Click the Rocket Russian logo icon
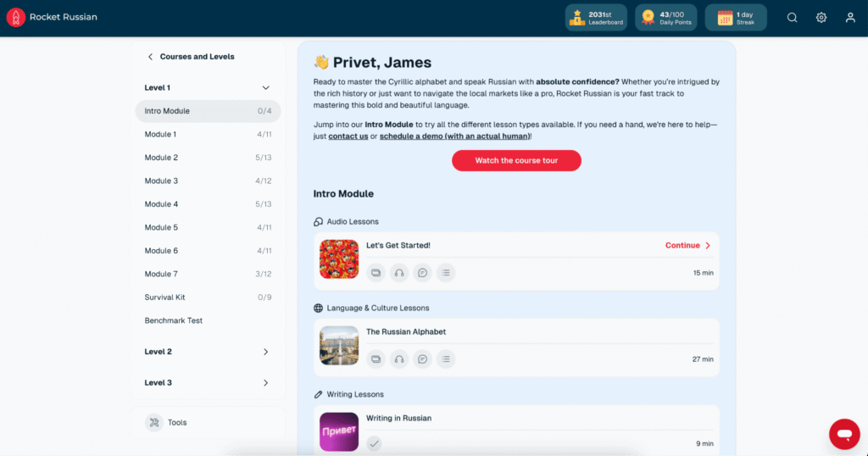 coord(15,17)
